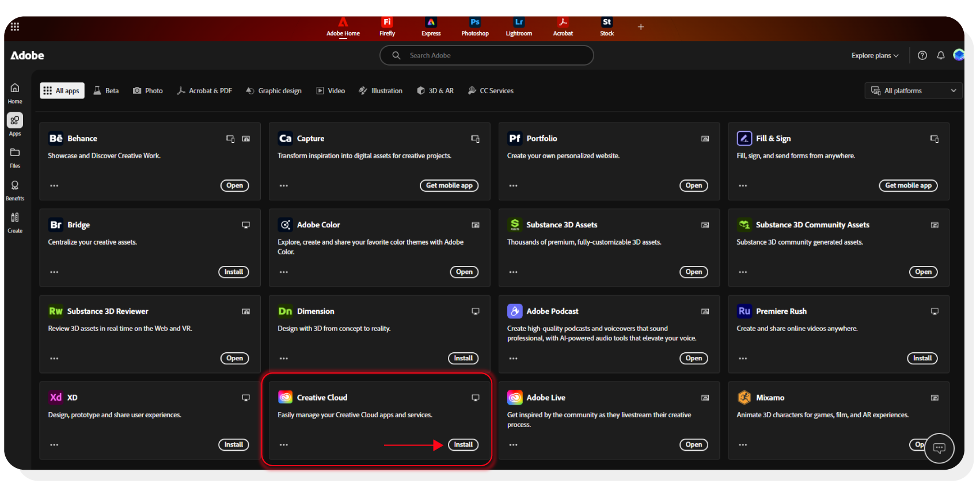Screen dimensions: 980x491
Task: Click the Mixamo app icon
Action: tap(745, 398)
